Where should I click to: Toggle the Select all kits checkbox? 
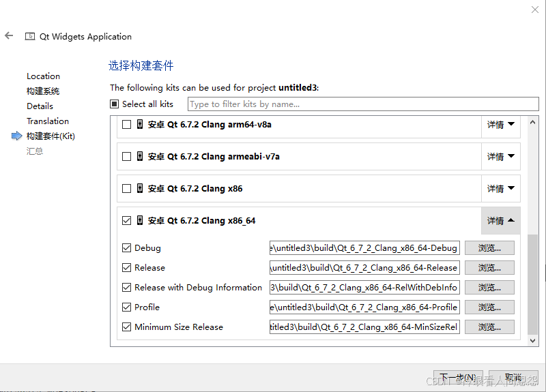[114, 104]
